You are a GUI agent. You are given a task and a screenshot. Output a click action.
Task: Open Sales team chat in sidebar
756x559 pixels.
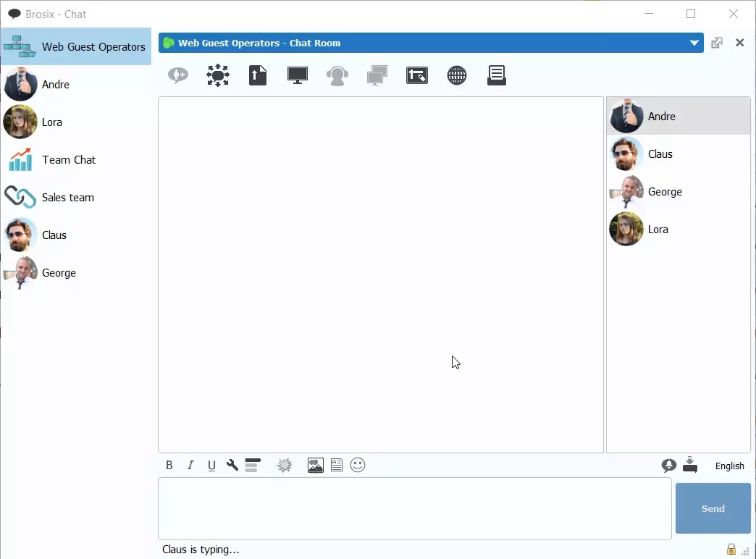(76, 197)
